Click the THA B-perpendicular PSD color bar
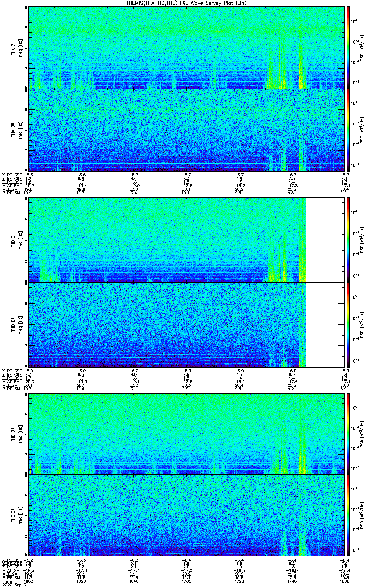Viewport: 368px width, 588px height. pos(348,48)
